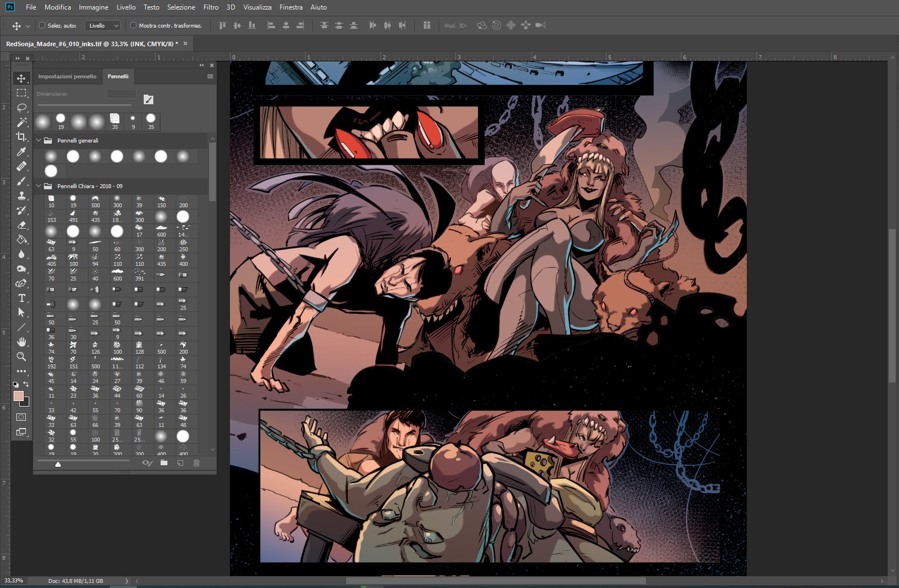Click the 33,33% zoom level field
Screen dimensions: 899x588
[x=14, y=581]
